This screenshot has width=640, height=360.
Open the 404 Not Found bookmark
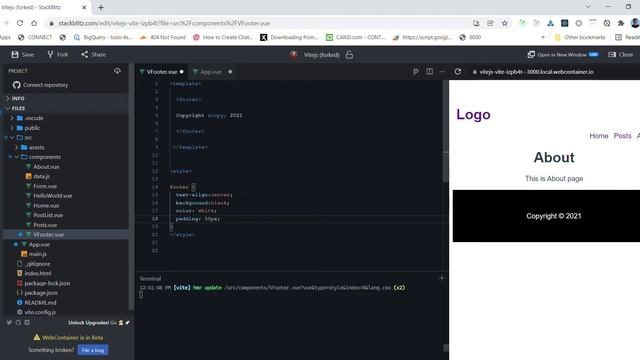pyautogui.click(x=163, y=37)
